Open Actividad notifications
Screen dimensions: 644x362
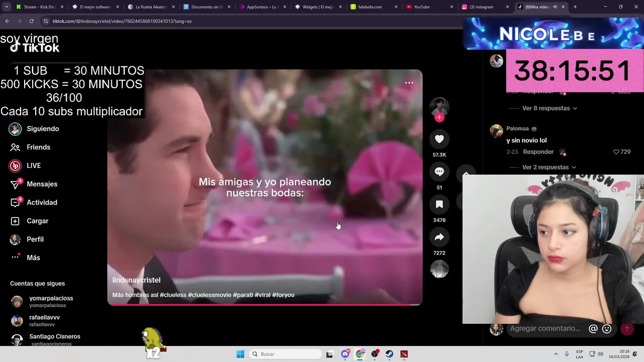point(34,203)
